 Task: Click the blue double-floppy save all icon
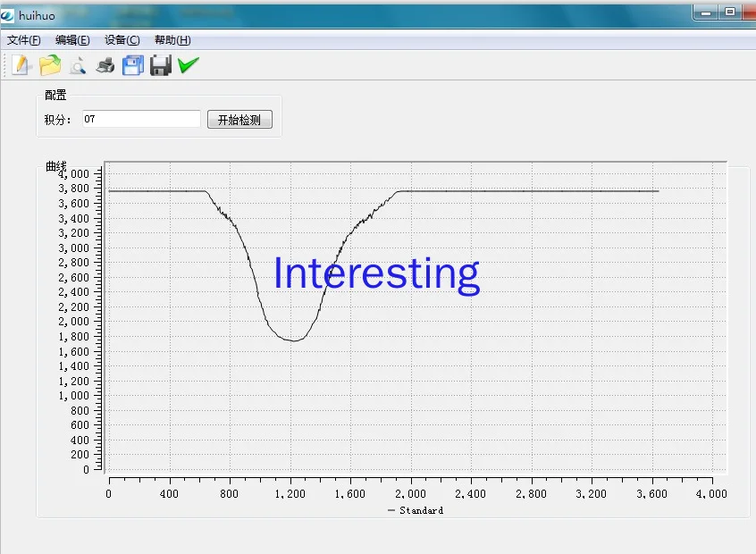coord(133,65)
